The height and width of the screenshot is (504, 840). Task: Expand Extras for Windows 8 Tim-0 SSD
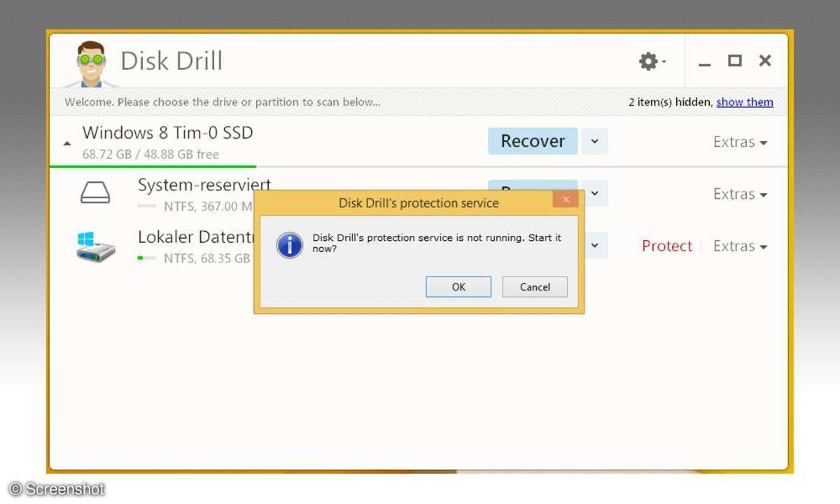pos(740,142)
